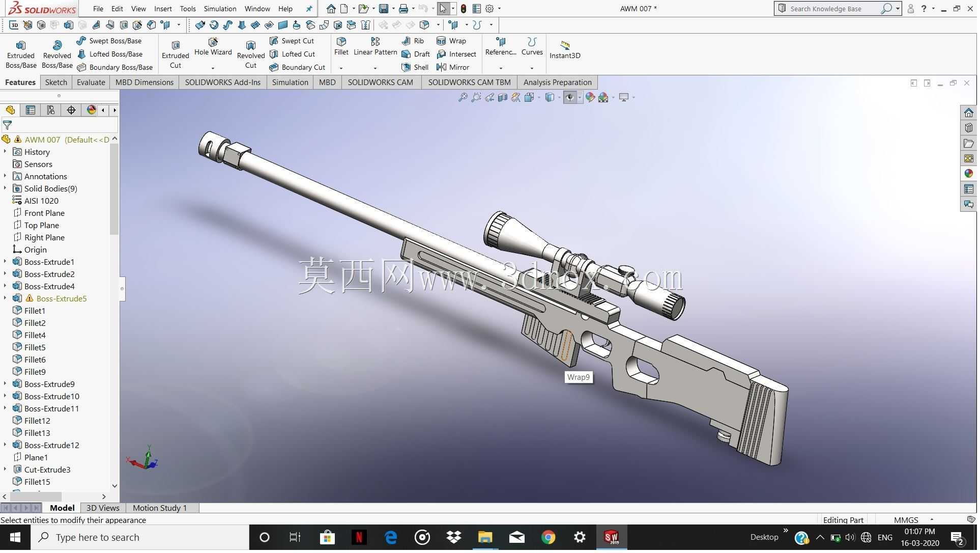Click the Print button

pyautogui.click(x=403, y=9)
